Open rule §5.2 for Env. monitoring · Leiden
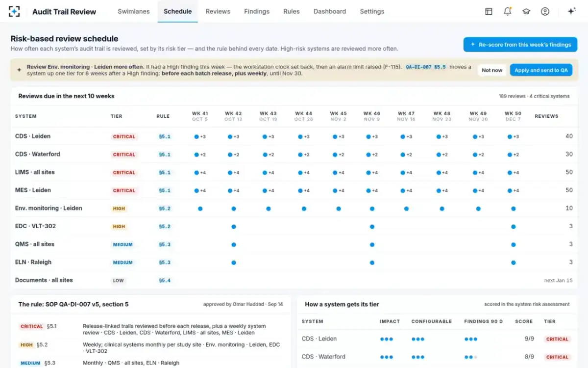The width and height of the screenshot is (588, 368). pyautogui.click(x=165, y=209)
